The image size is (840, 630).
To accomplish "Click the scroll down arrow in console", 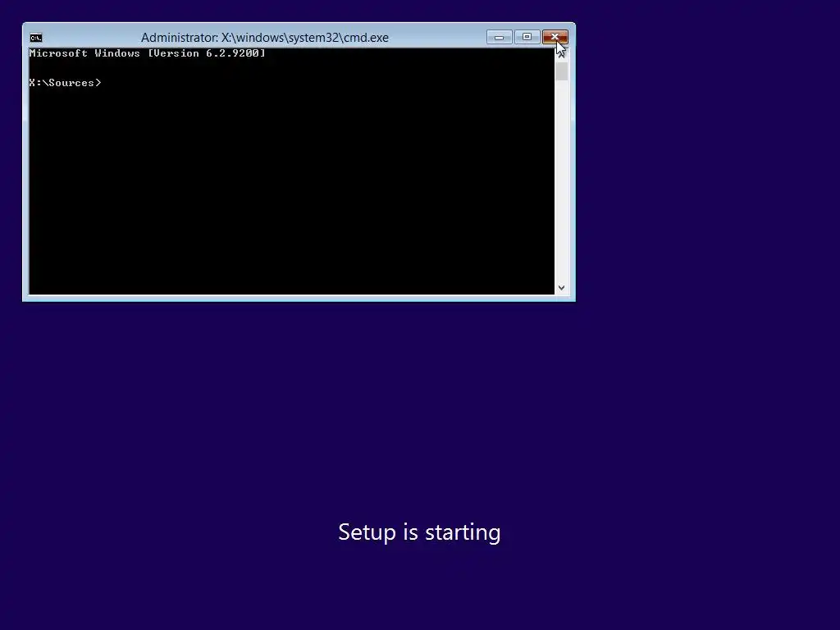I will tap(561, 288).
